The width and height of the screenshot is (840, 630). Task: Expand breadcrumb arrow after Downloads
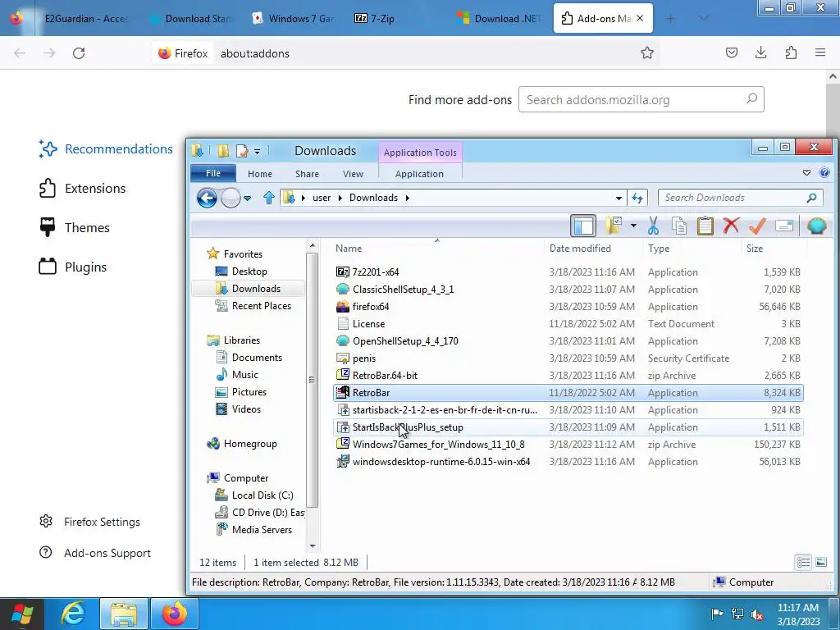pyautogui.click(x=407, y=199)
